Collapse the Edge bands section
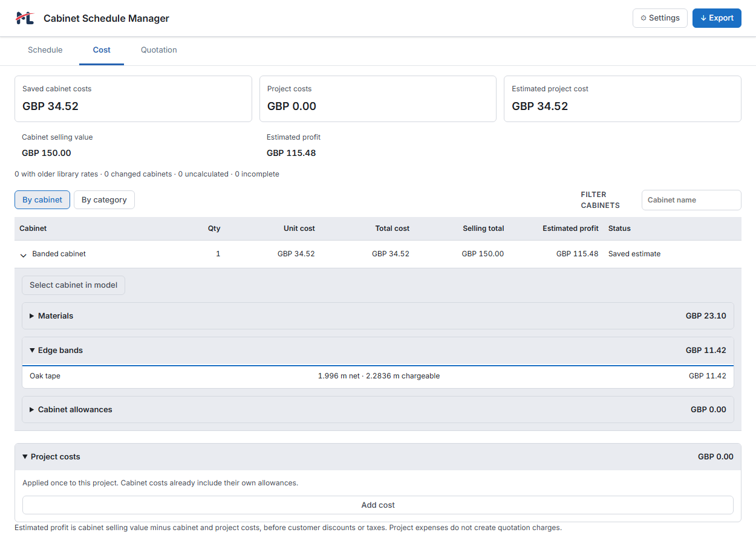 378,351
